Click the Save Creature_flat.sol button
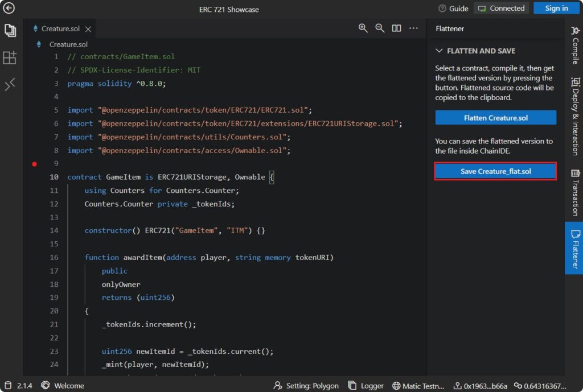The width and height of the screenshot is (583, 392). pyautogui.click(x=495, y=171)
